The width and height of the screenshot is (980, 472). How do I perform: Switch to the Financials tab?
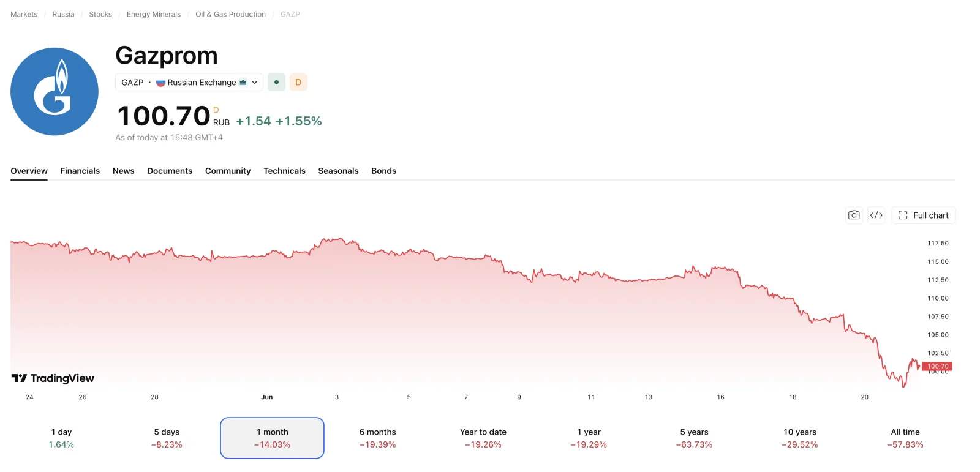click(x=80, y=171)
